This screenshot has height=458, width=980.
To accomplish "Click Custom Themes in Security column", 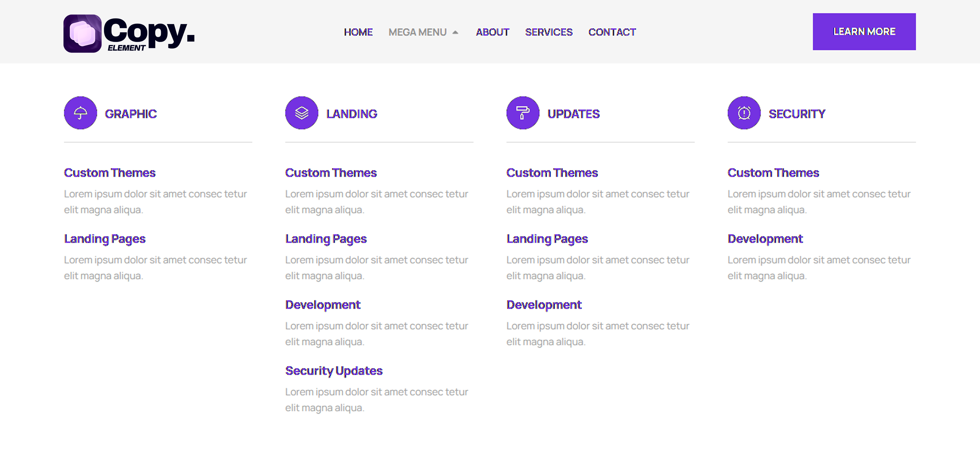I will pos(773,173).
